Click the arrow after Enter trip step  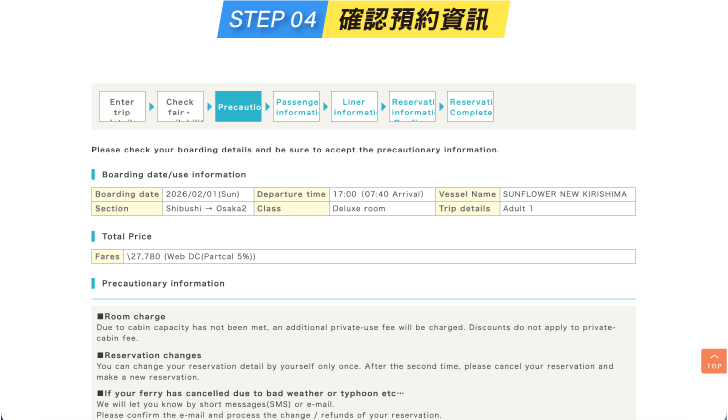pos(152,106)
